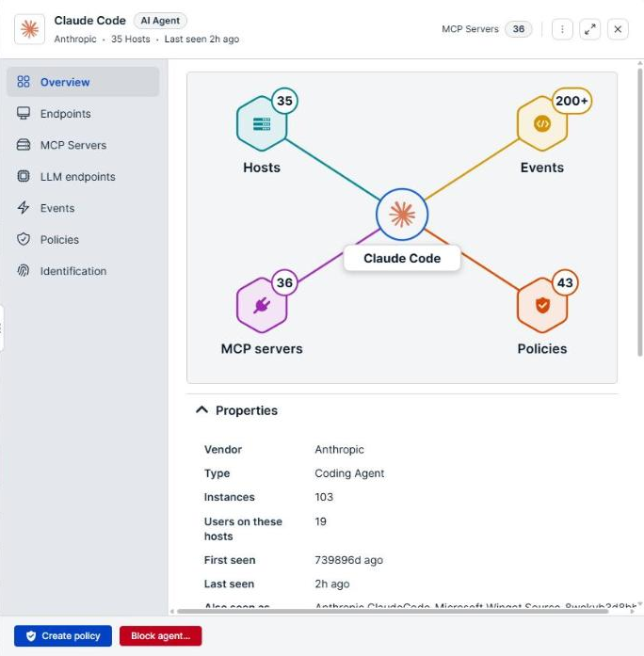Click the 200+ count badge on Events

(572, 101)
